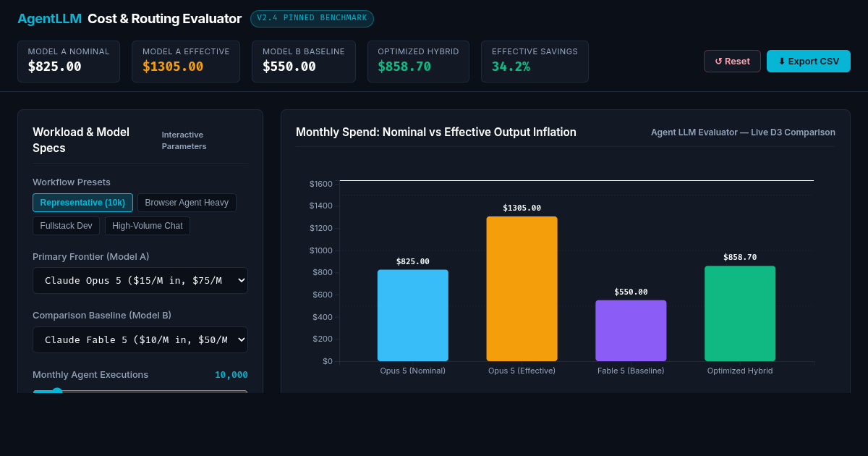Click the Workflow Presets label

(x=72, y=182)
